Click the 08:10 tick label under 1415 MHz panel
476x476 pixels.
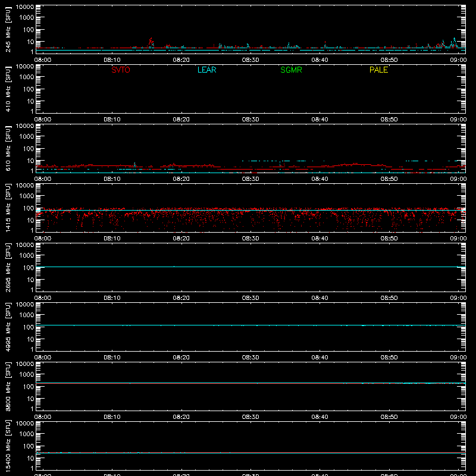click(112, 239)
